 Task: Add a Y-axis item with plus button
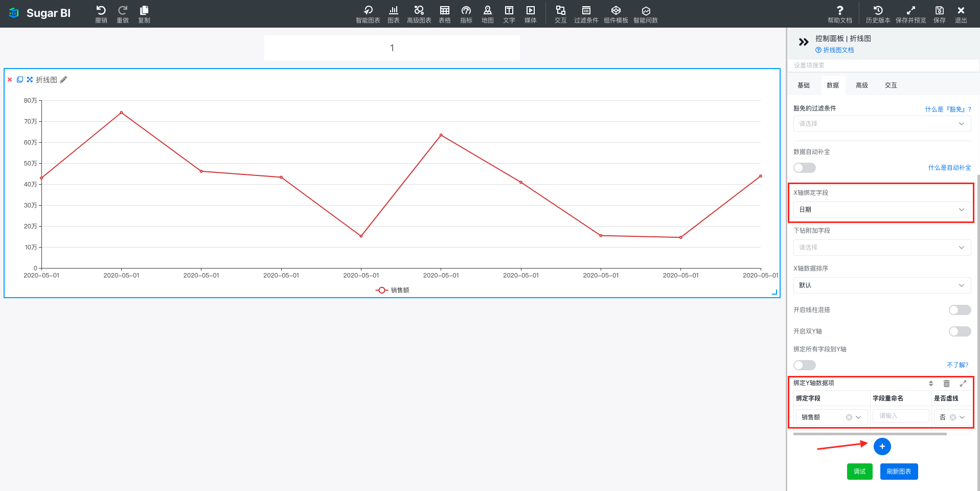(x=882, y=447)
